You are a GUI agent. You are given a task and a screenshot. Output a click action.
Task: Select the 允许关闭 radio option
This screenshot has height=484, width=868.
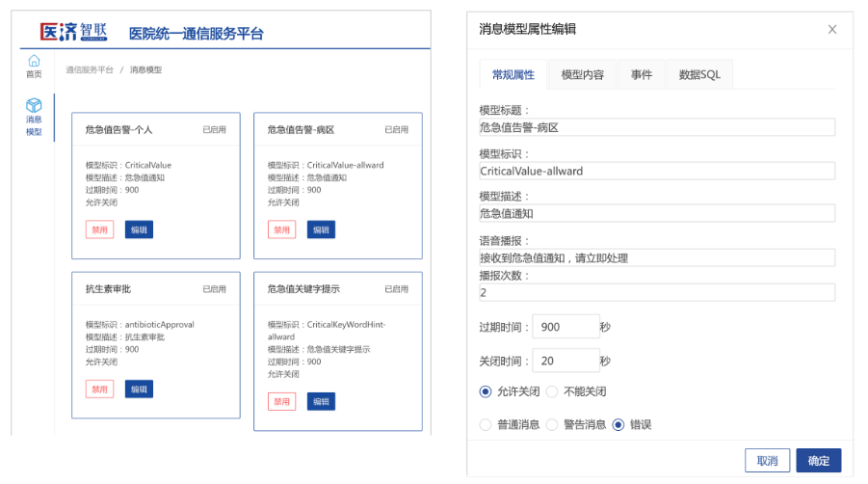pos(486,391)
